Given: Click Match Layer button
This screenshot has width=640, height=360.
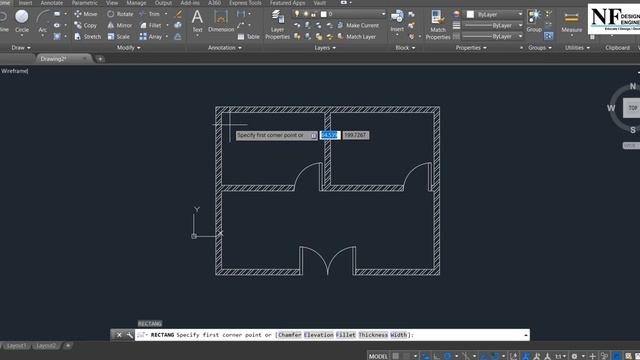Looking at the screenshot, I should point(356,37).
